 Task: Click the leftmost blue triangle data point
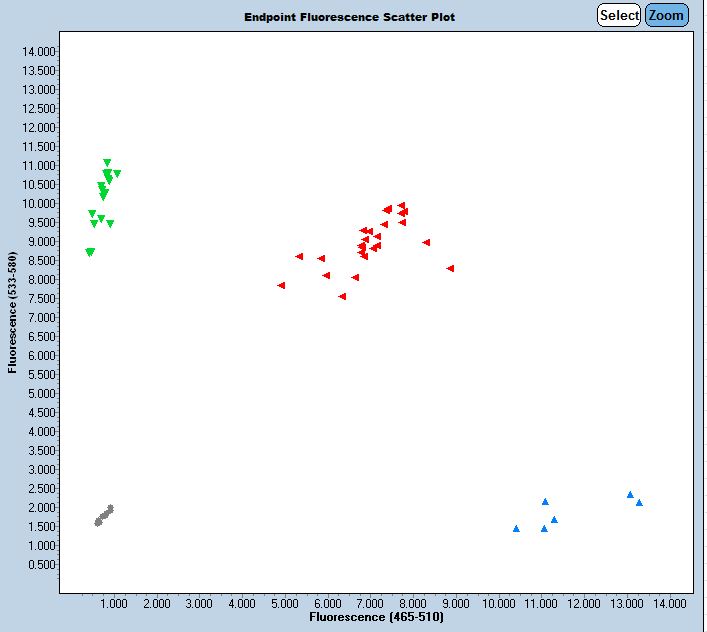pyautogui.click(x=516, y=528)
